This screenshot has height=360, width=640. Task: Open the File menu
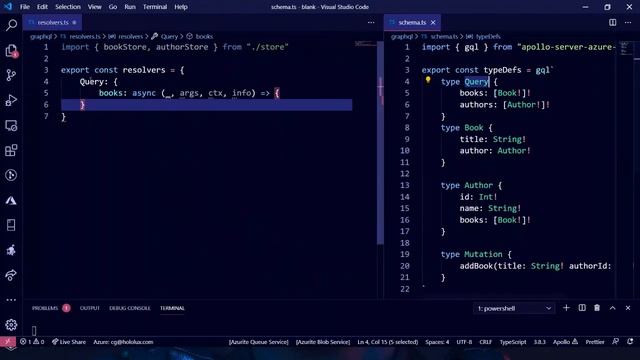(24, 7)
